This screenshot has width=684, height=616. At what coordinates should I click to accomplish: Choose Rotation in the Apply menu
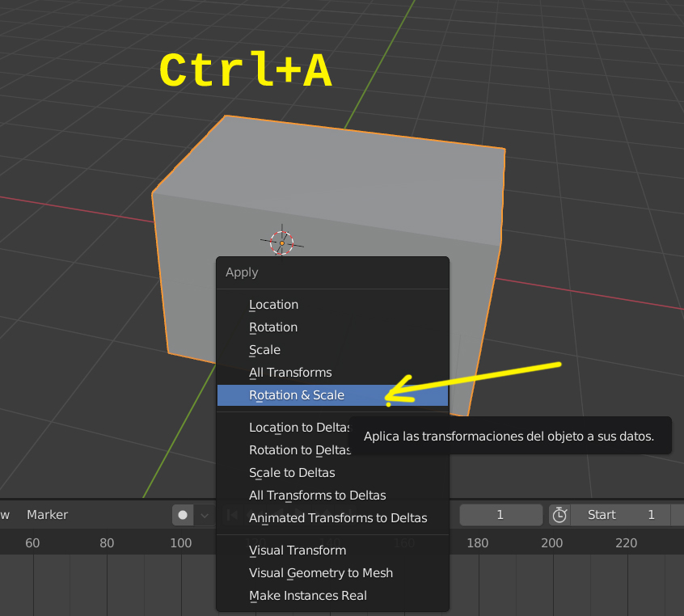pyautogui.click(x=332, y=327)
